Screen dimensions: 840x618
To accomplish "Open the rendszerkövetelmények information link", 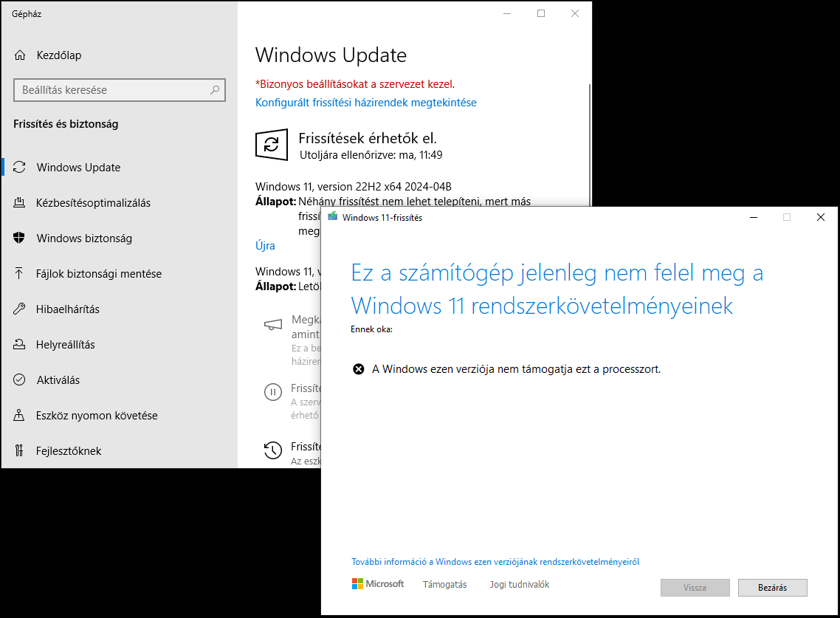I will click(x=495, y=561).
